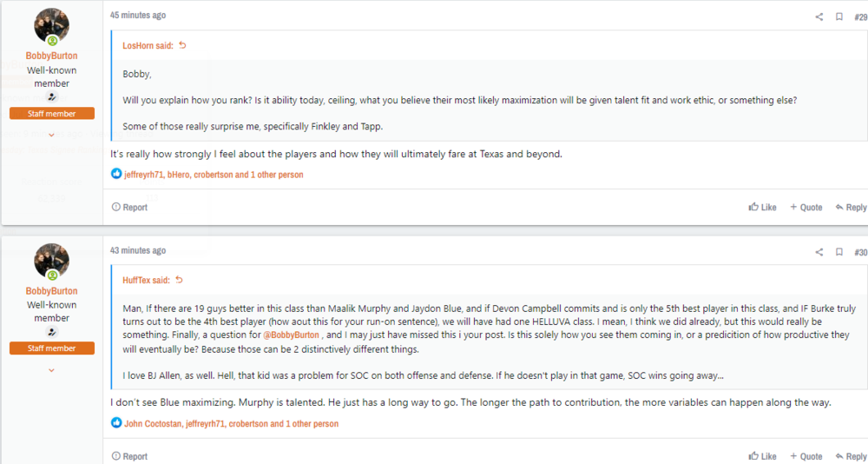Open post #29 permalink
The width and height of the screenshot is (868, 464).
click(860, 17)
